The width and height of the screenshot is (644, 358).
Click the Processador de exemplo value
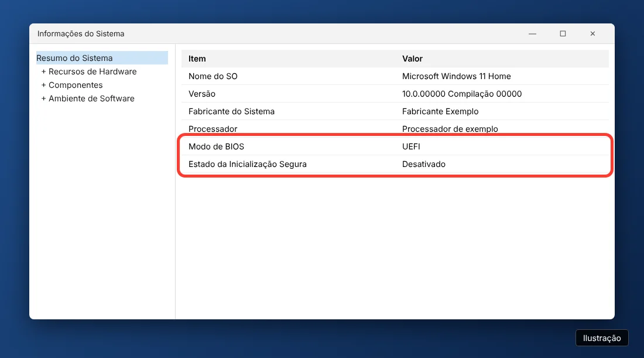[450, 129]
